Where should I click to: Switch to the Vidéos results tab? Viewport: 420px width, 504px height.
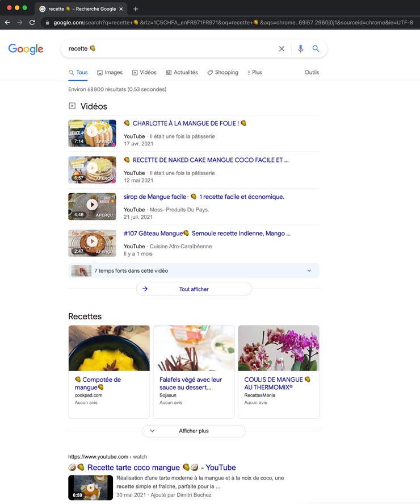point(144,72)
